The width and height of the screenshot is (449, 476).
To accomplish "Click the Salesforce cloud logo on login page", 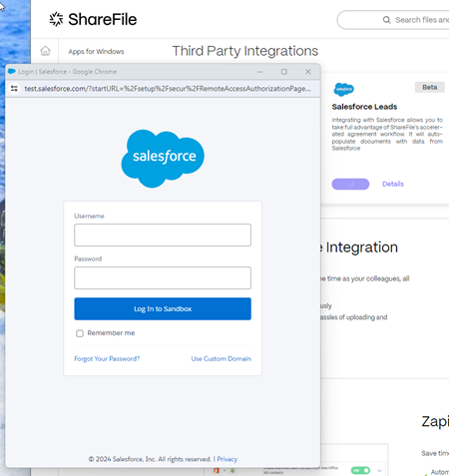I will click(163, 159).
